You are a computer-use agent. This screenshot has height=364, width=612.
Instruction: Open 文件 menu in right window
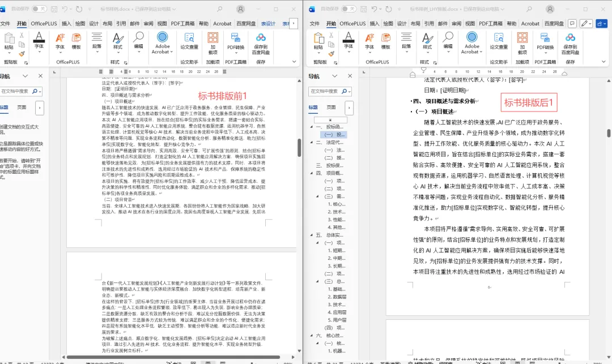pyautogui.click(x=314, y=23)
